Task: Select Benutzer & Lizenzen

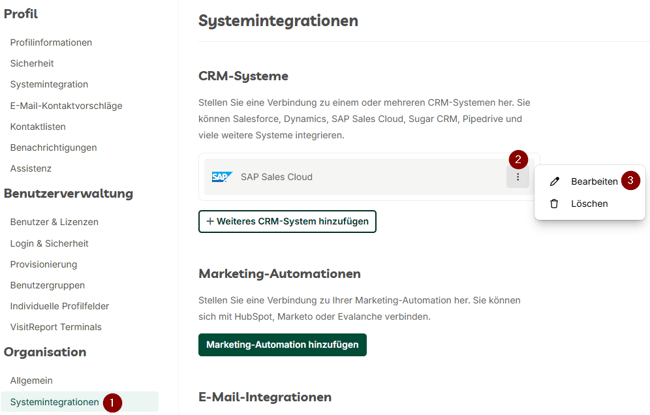Action: (54, 222)
